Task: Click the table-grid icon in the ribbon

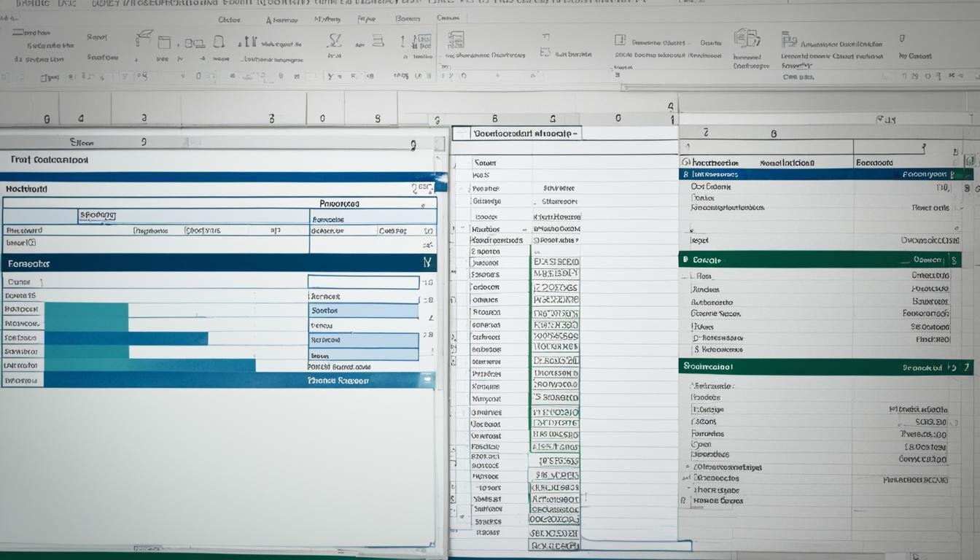Action: [456, 39]
